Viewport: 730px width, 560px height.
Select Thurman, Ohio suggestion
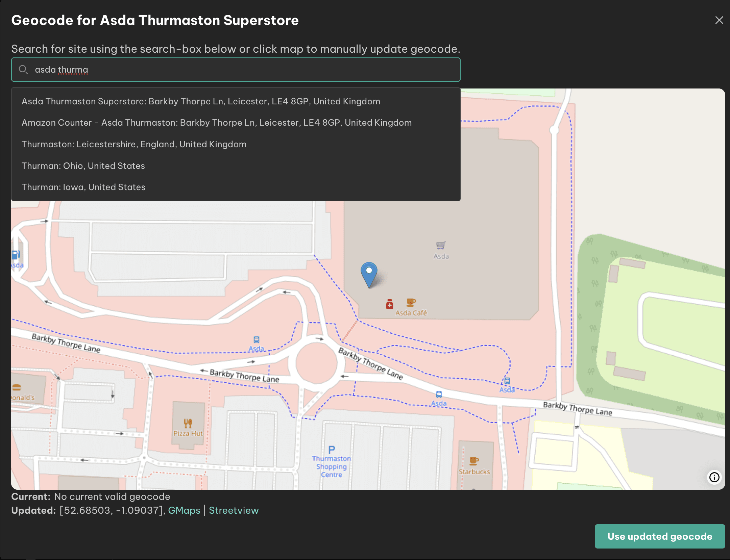pyautogui.click(x=236, y=166)
